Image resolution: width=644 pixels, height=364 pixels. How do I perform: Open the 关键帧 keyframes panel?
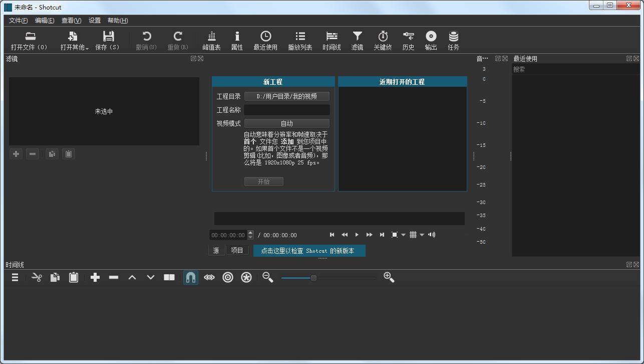point(383,40)
